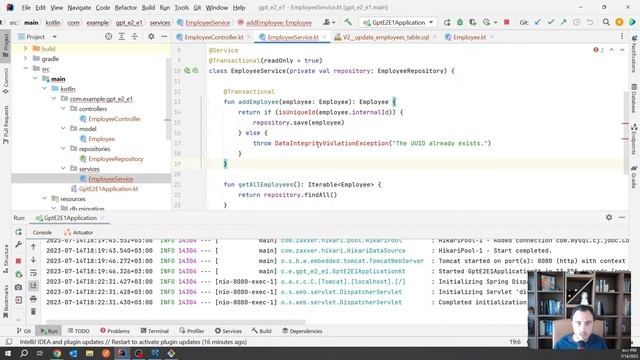Screen dimensions: 640x360
Task: Open the user account dropdown in toolbar
Action: [x=329, y=22]
